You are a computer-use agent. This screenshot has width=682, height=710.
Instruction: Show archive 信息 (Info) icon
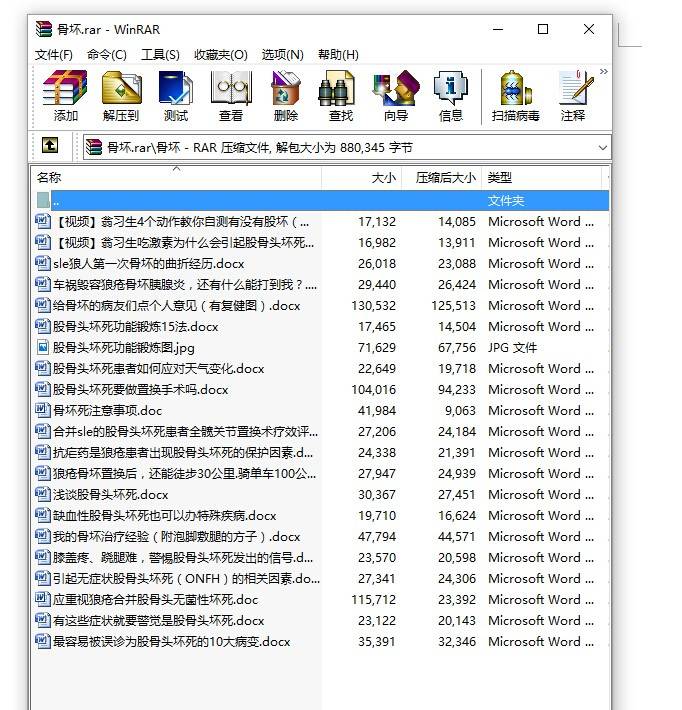pyautogui.click(x=451, y=96)
